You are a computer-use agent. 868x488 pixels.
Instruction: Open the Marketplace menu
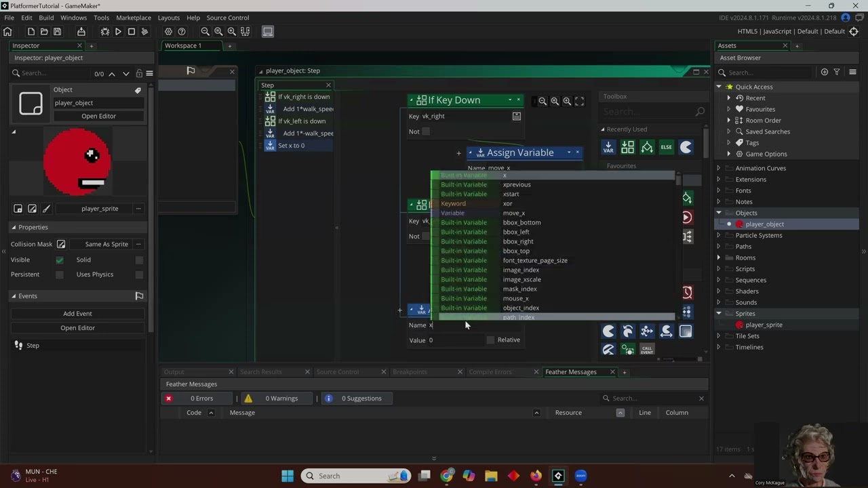(x=134, y=18)
